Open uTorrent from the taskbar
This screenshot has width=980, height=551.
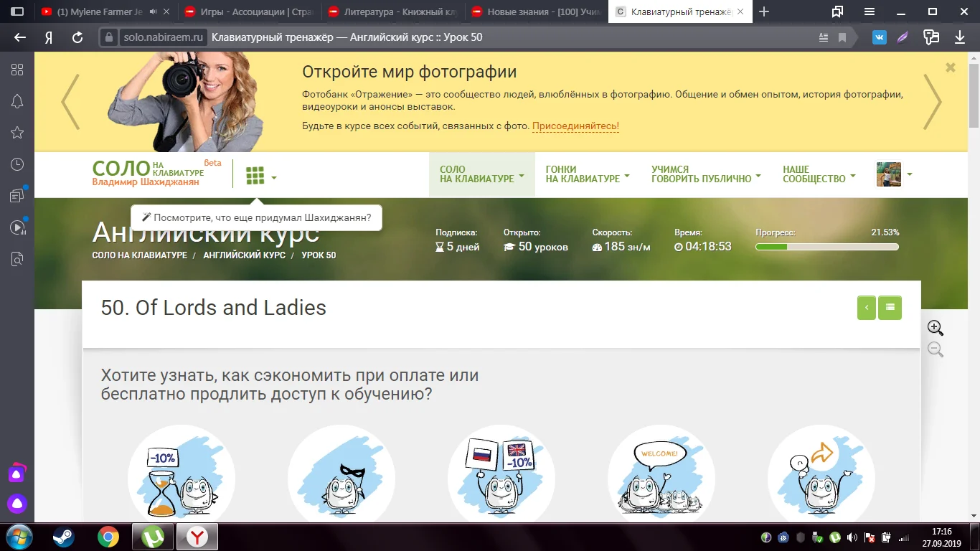(154, 537)
